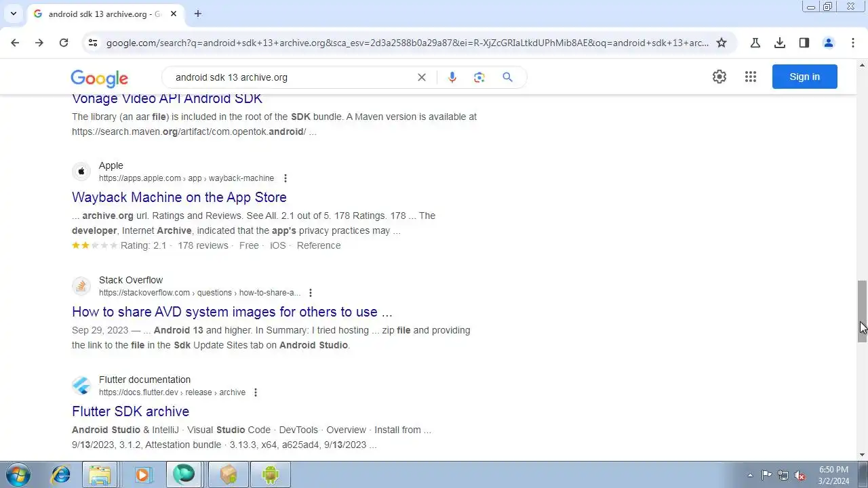Screen dimensions: 868x488
Task: Open Chrome Labs flask icon
Action: point(755,43)
